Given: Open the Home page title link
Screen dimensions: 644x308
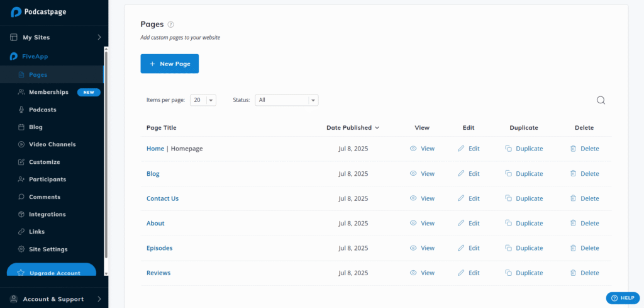Looking at the screenshot, I should [155, 149].
